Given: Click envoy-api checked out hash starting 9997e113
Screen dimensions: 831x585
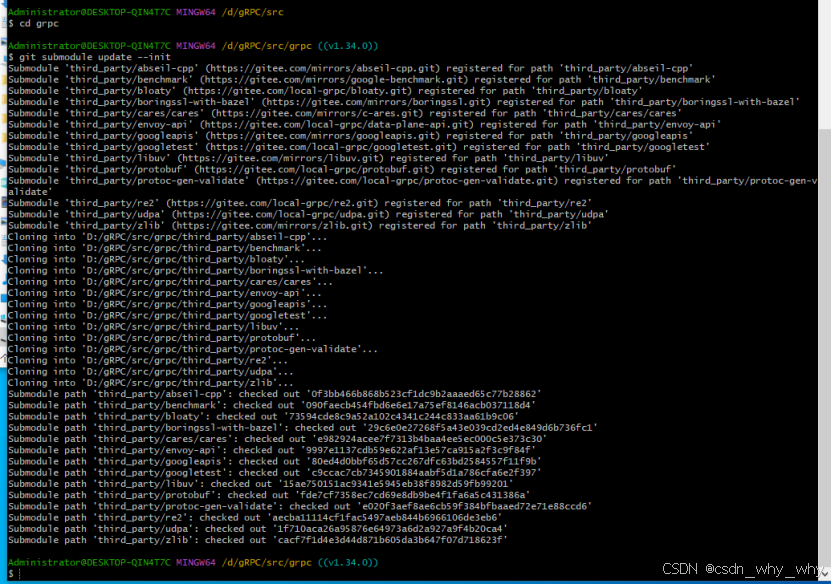Looking at the screenshot, I should click(x=418, y=450).
